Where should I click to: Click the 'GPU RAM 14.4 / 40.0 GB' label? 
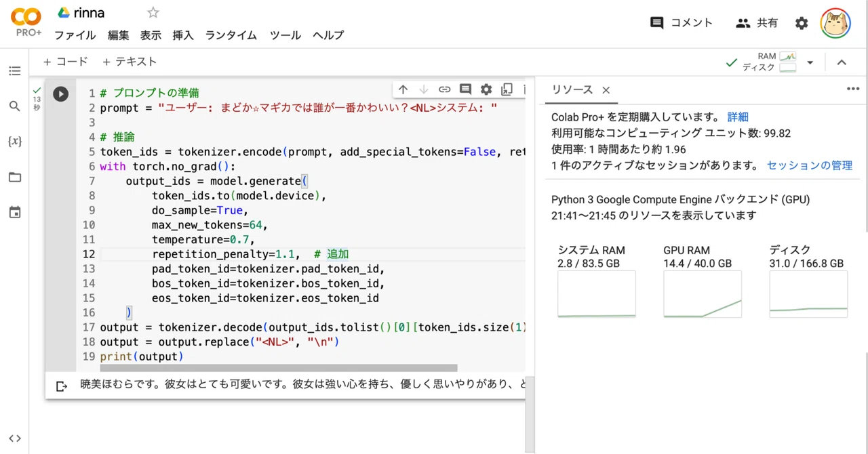pos(697,257)
